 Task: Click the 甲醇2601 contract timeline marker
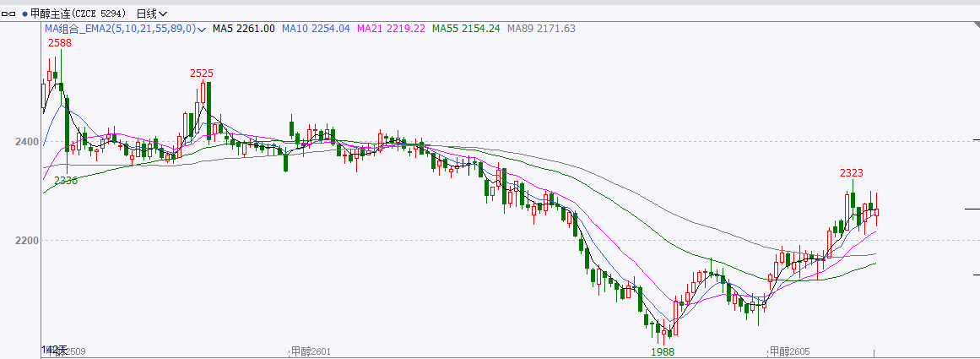pos(311,351)
